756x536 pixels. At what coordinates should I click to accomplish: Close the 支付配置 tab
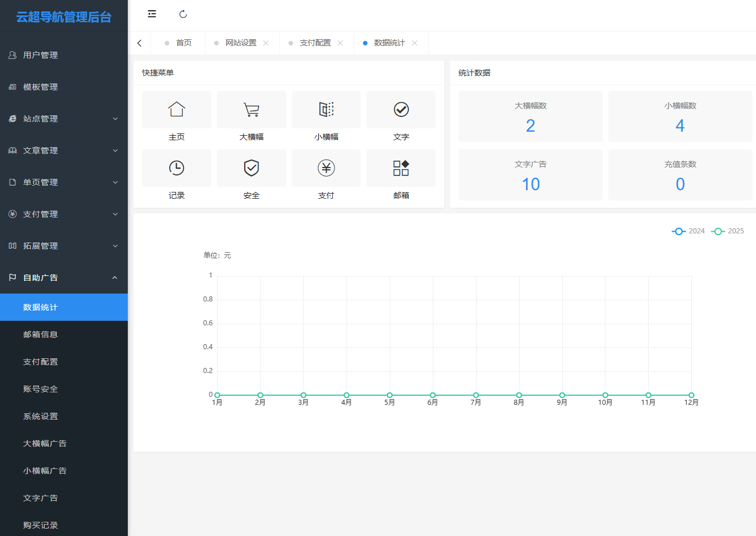[340, 43]
